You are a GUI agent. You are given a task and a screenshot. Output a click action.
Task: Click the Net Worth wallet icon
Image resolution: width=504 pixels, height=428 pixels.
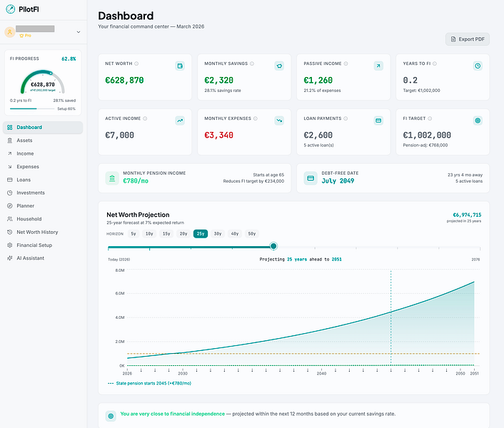pos(180,66)
